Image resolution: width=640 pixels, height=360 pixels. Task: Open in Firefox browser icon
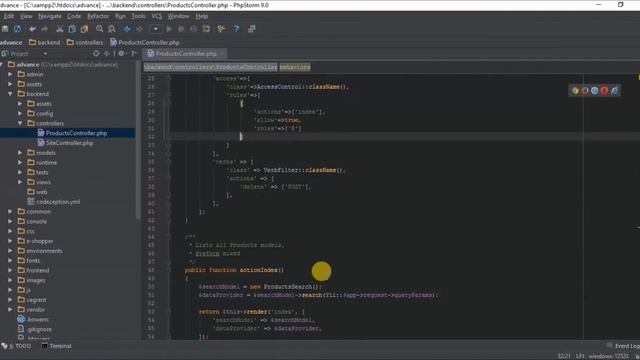[x=585, y=91]
